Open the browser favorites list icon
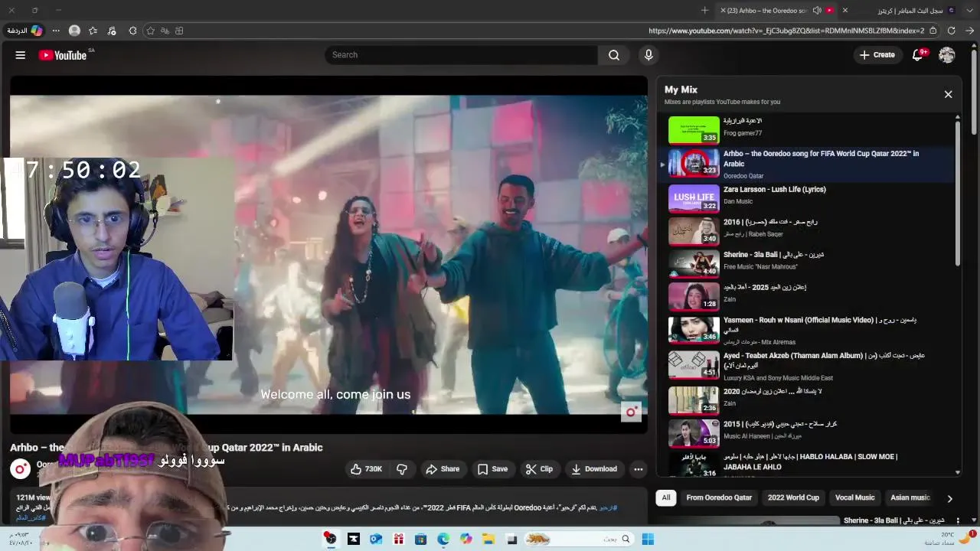The image size is (980, 551). click(x=93, y=31)
